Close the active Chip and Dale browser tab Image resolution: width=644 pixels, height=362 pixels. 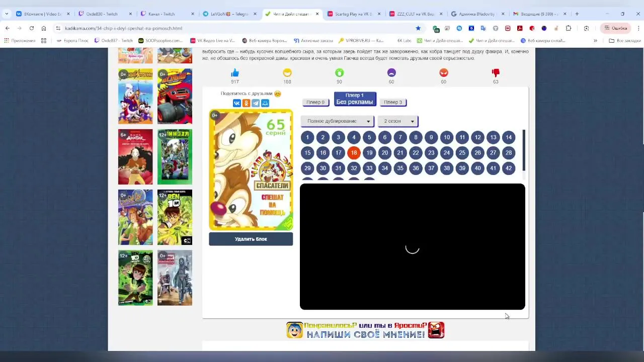pyautogui.click(x=317, y=14)
